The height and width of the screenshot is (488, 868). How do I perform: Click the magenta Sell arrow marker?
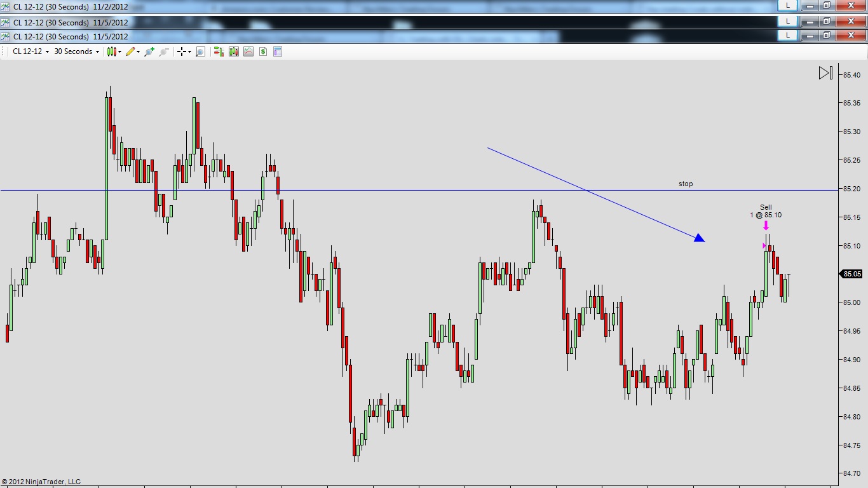point(766,225)
